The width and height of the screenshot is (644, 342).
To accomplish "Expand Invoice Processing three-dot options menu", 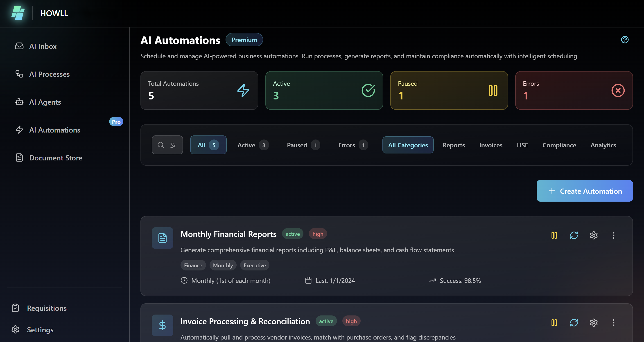I will coord(613,322).
